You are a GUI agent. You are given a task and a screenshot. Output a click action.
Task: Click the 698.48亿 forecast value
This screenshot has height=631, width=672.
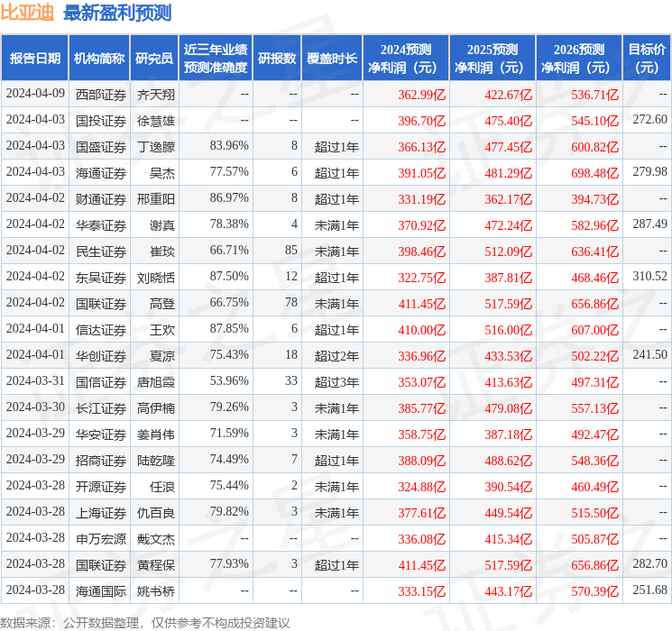point(594,173)
